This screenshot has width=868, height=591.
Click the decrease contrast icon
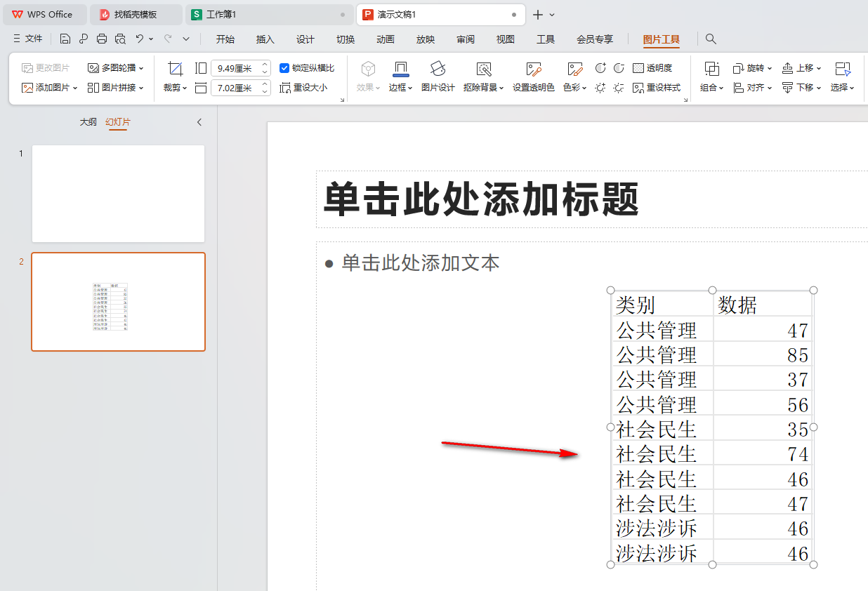(619, 68)
